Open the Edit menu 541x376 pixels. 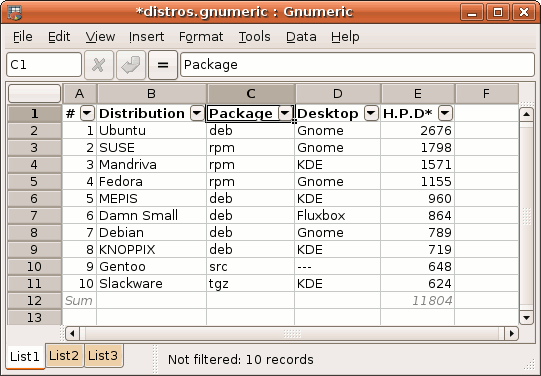59,37
